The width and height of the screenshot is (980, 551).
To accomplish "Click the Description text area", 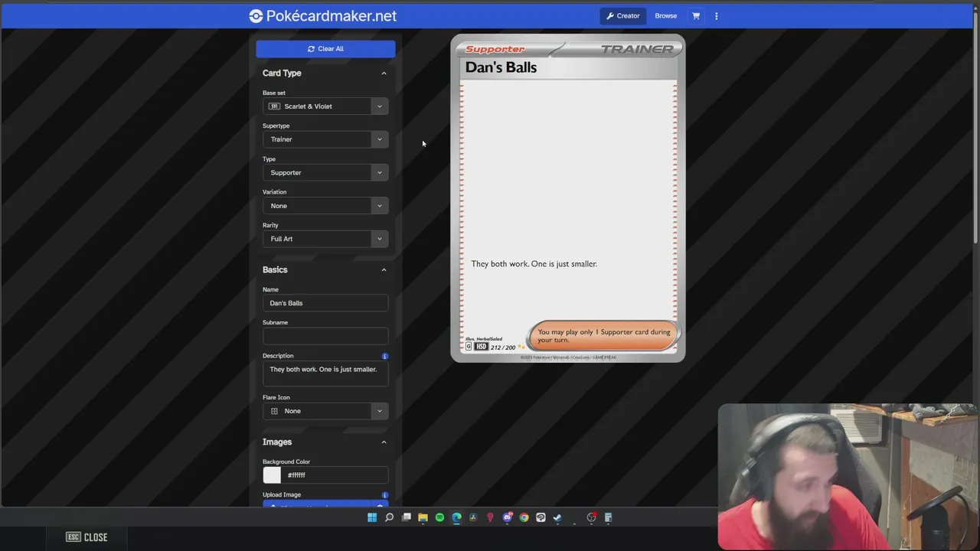I will (x=325, y=373).
